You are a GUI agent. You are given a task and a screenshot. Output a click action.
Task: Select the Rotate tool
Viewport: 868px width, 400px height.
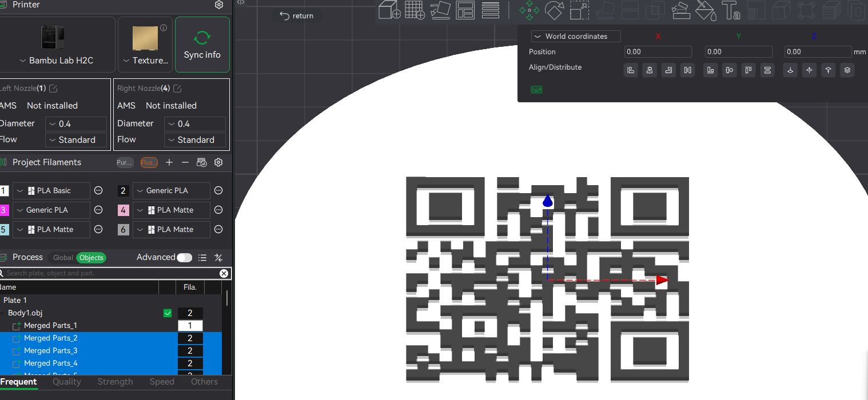pos(555,10)
